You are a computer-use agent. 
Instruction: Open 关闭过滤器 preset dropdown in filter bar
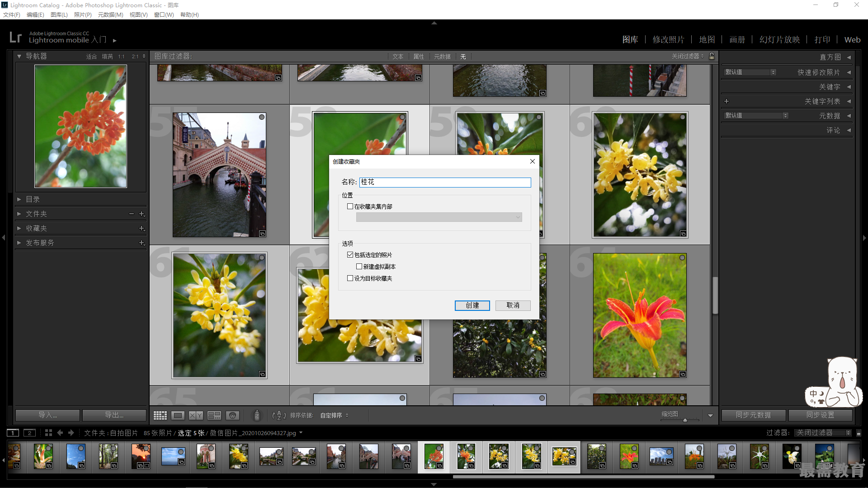[688, 56]
